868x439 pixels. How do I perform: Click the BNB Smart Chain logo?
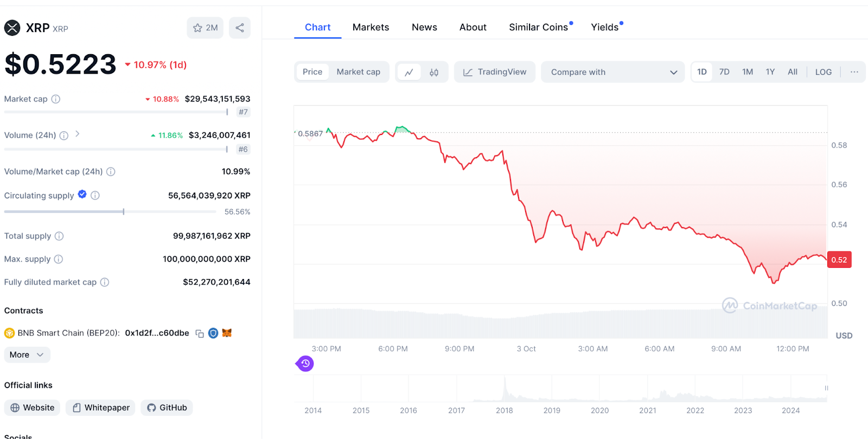(9, 333)
